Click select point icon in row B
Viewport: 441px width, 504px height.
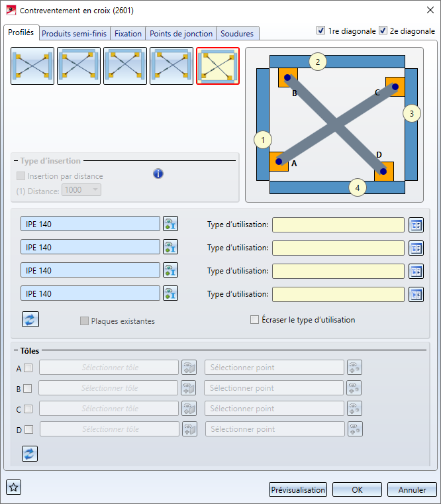[x=354, y=388]
